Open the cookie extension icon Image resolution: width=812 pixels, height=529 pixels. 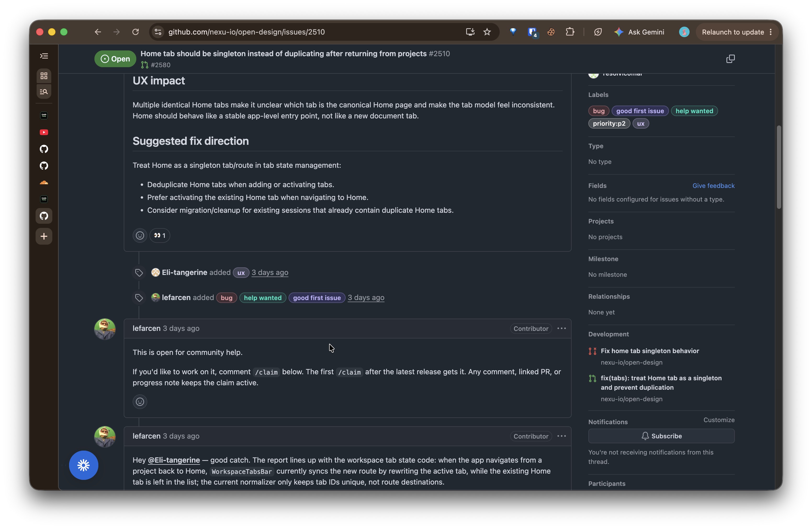coord(551,32)
